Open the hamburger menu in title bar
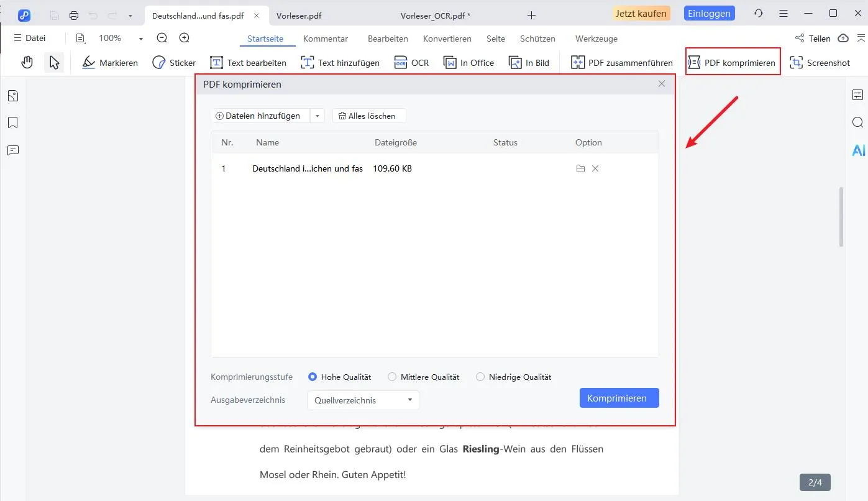This screenshot has width=868, height=501. coord(783,13)
